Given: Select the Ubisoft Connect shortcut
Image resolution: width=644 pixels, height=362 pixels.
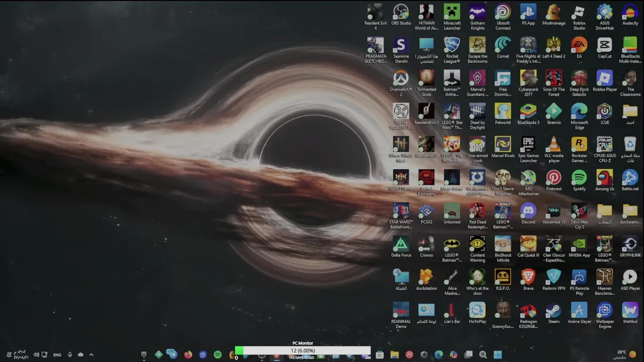Looking at the screenshot, I should 503,17.
